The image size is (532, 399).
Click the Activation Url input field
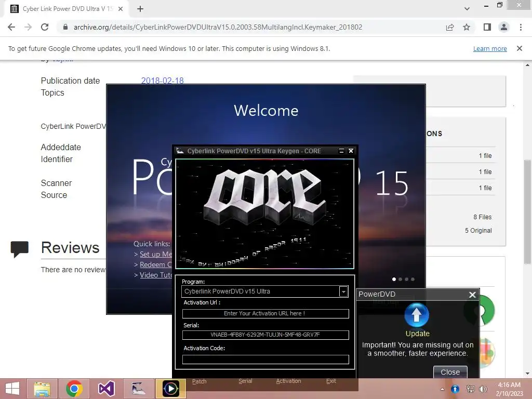click(265, 313)
